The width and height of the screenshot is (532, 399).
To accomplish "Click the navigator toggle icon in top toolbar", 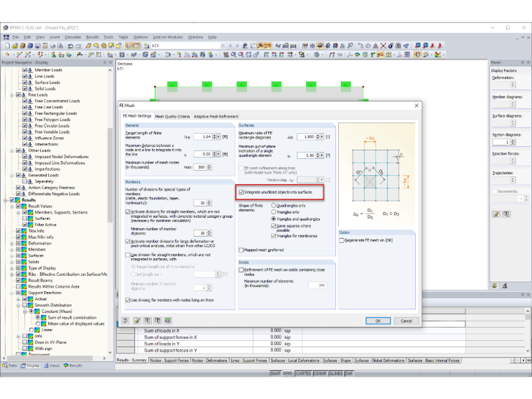I will point(129,45).
